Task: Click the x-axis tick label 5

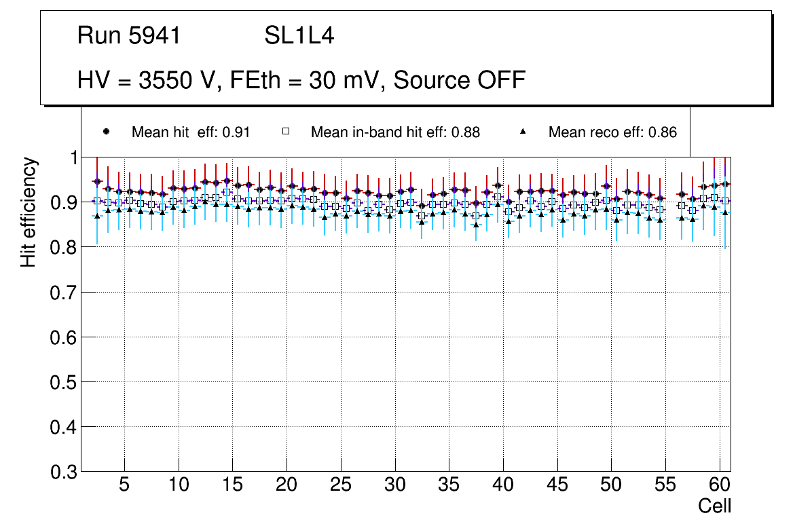Action: (124, 485)
